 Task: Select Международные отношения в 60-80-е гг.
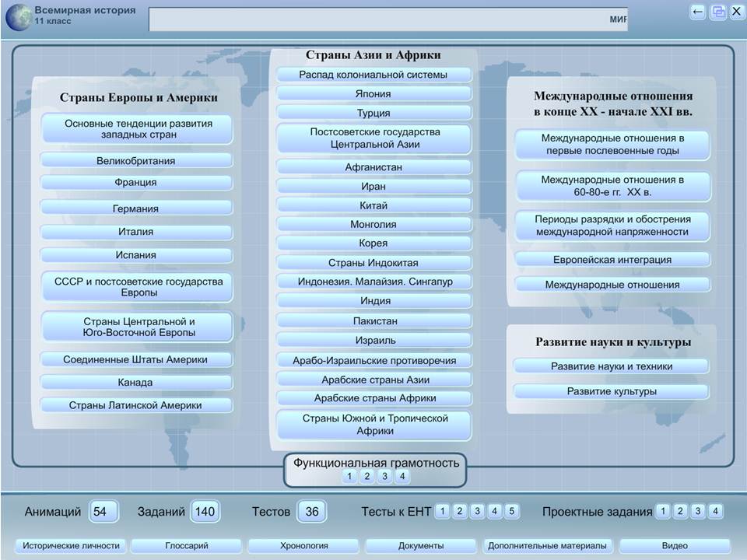[612, 186]
